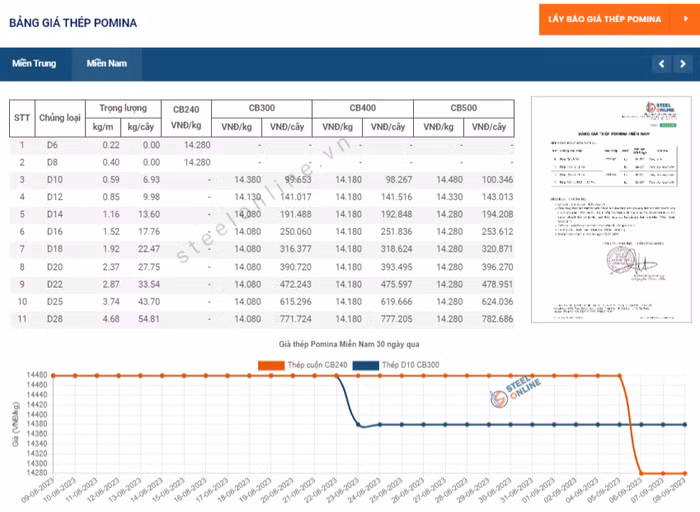The image size is (700, 512).
Task: Switch to the Miền Nam tab
Action: (x=107, y=63)
